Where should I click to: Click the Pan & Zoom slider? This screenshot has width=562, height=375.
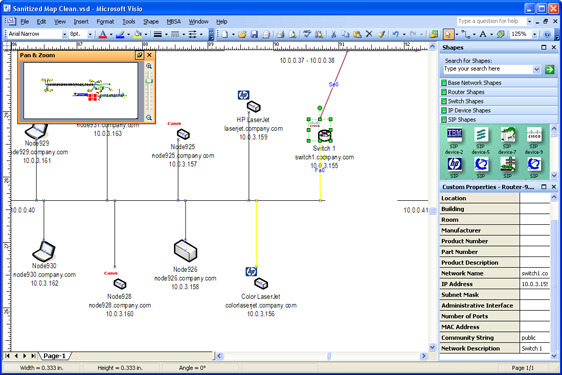pyautogui.click(x=149, y=92)
